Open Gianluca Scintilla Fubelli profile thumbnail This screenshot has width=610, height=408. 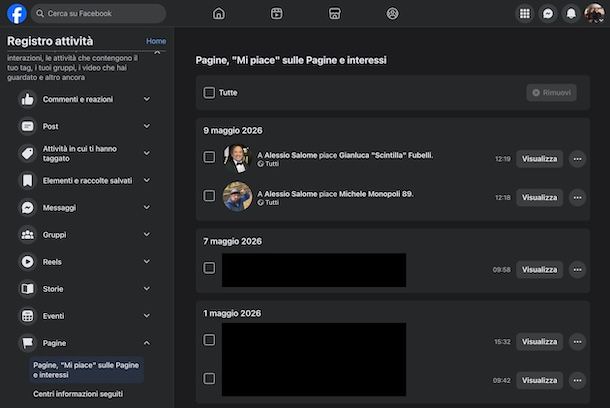(x=237, y=158)
